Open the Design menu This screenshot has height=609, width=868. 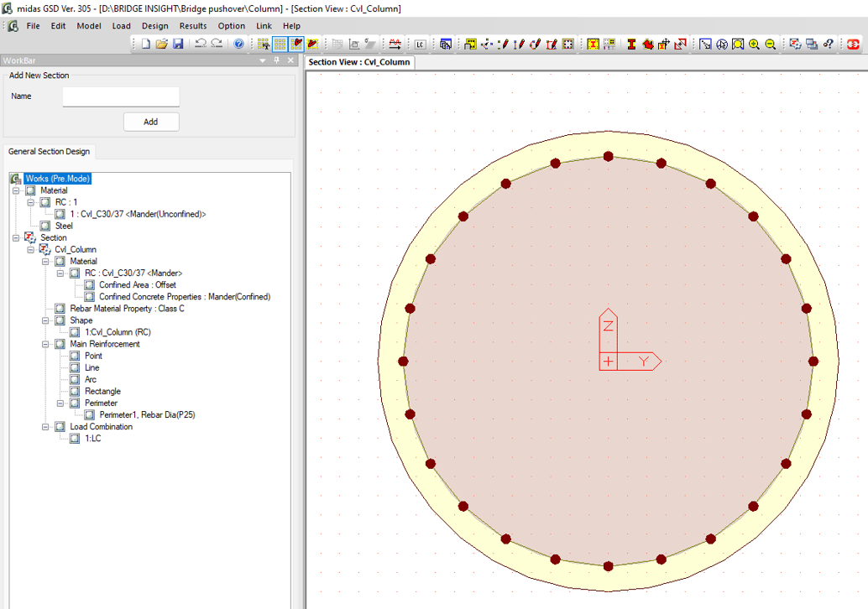tap(154, 26)
